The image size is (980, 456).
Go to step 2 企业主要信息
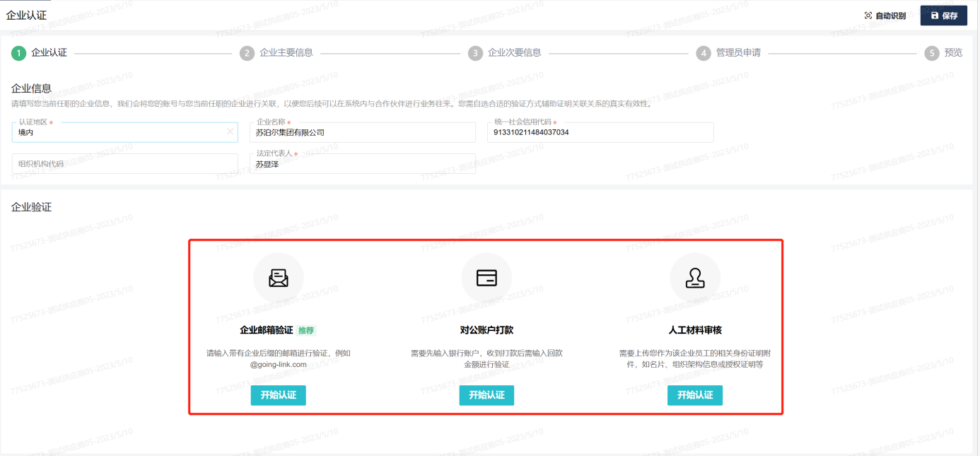(x=277, y=53)
